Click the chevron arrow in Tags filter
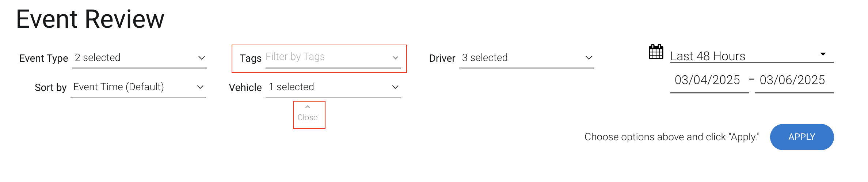Image resolution: width=868 pixels, height=182 pixels. click(x=395, y=58)
